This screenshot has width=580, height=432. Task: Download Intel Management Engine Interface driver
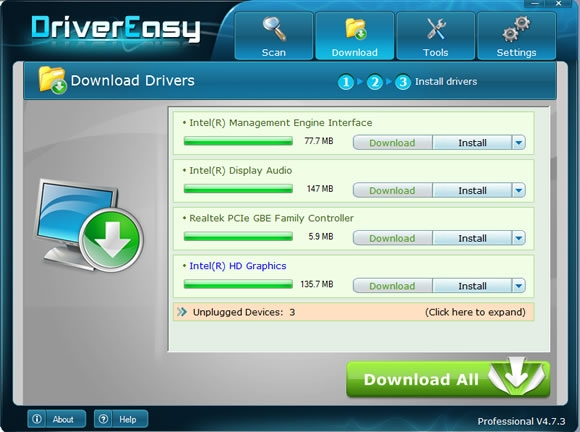pos(392,142)
